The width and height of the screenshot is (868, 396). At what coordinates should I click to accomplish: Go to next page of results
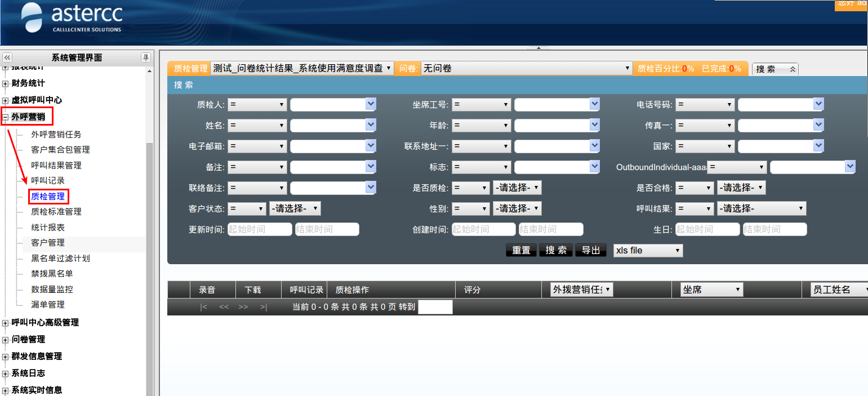click(x=243, y=307)
